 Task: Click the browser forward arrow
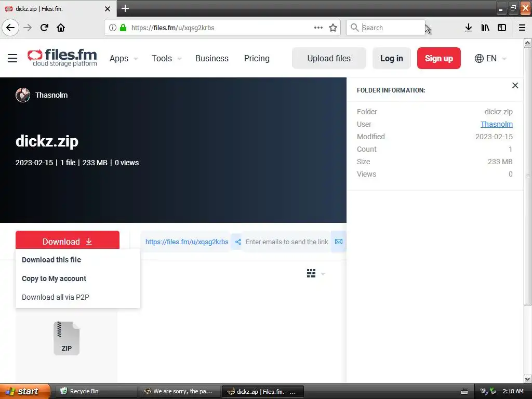point(28,28)
